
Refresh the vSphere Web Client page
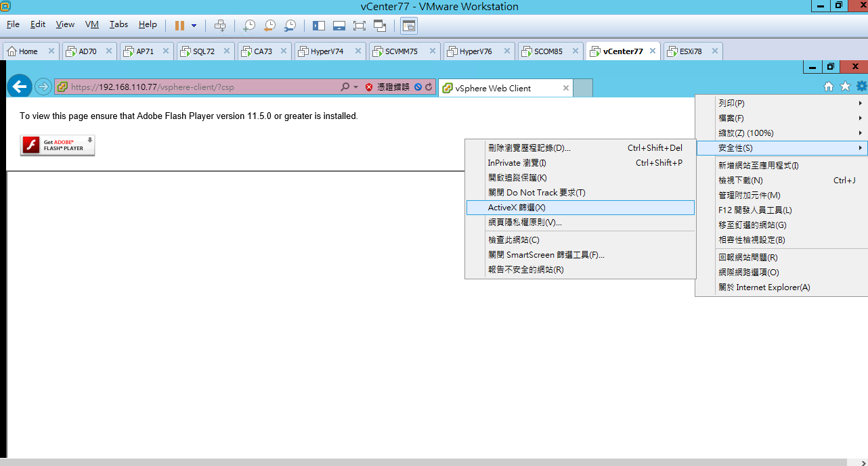click(429, 87)
